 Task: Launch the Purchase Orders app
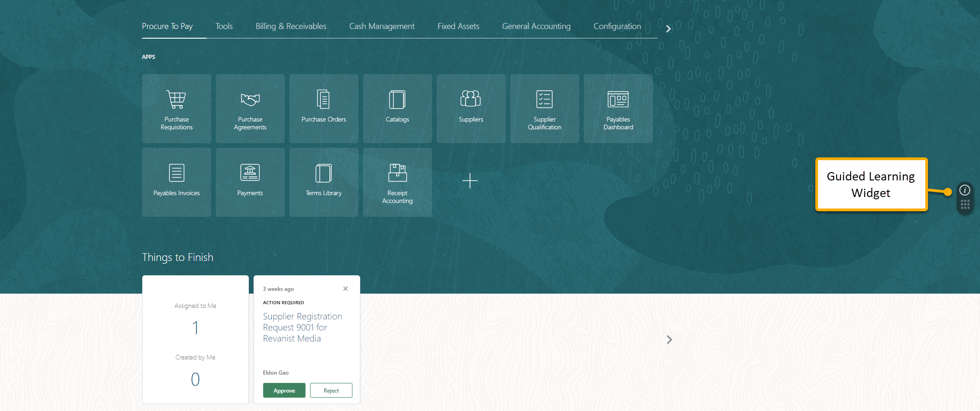323,109
